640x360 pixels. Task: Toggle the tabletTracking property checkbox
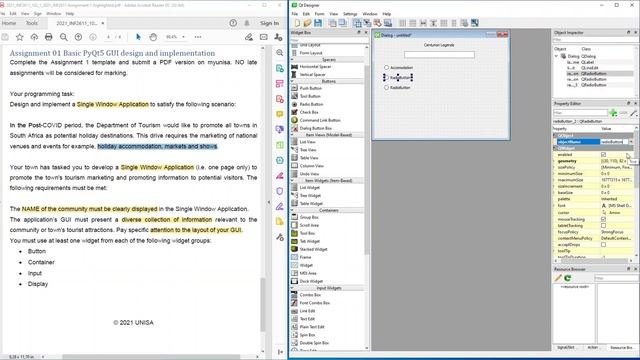coord(604,225)
